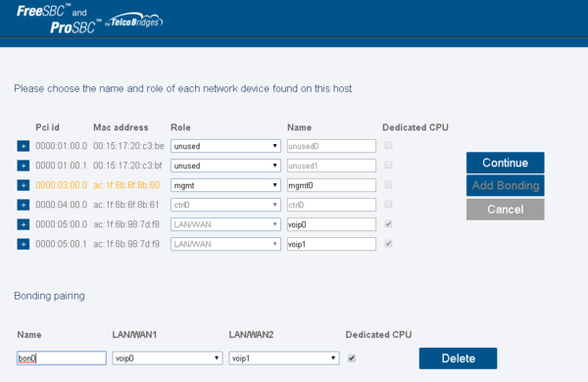Expand the plus icon for 0000:05:00.0
This screenshot has width=588, height=382.
click(24, 224)
